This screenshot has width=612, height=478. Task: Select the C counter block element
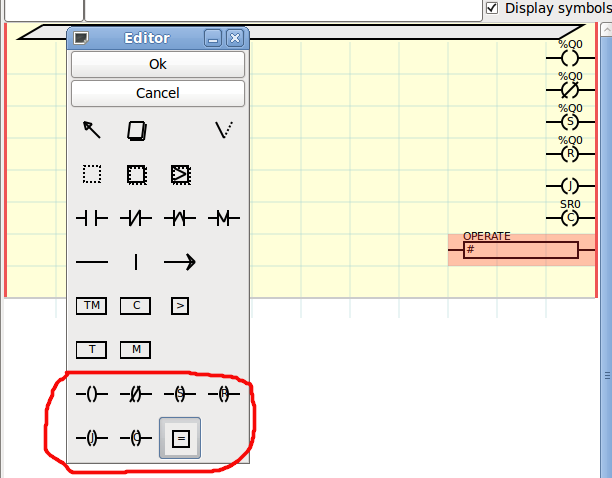(x=136, y=306)
